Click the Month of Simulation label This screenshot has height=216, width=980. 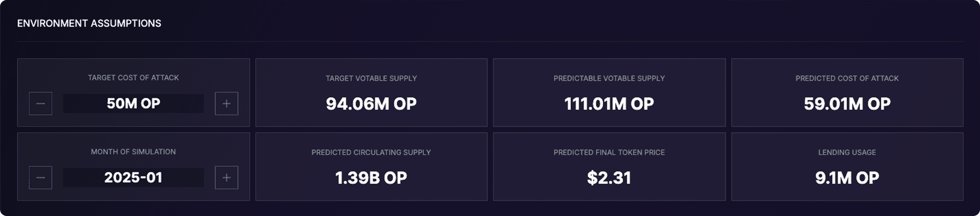(x=134, y=152)
